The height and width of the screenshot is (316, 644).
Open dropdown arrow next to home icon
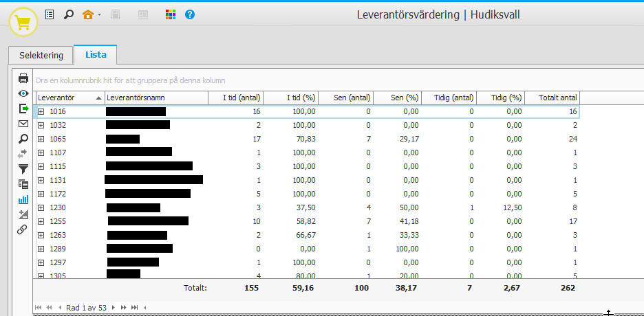[x=100, y=15]
